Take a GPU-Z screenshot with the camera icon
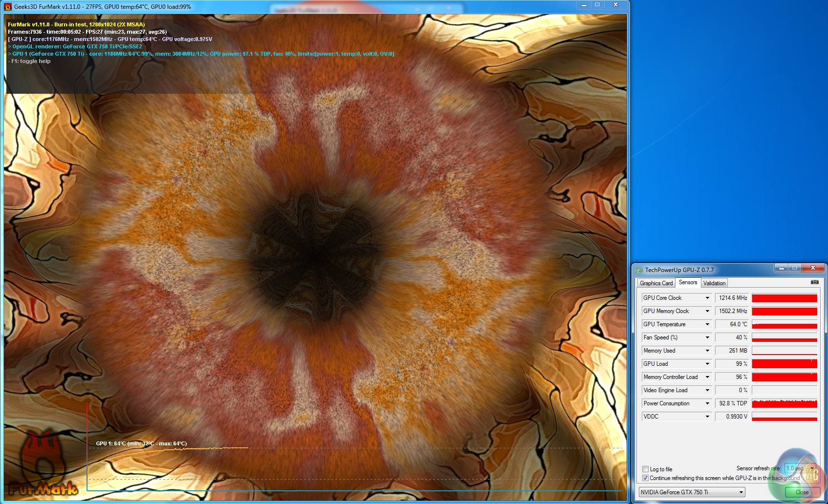The image size is (828, 504). pyautogui.click(x=814, y=282)
